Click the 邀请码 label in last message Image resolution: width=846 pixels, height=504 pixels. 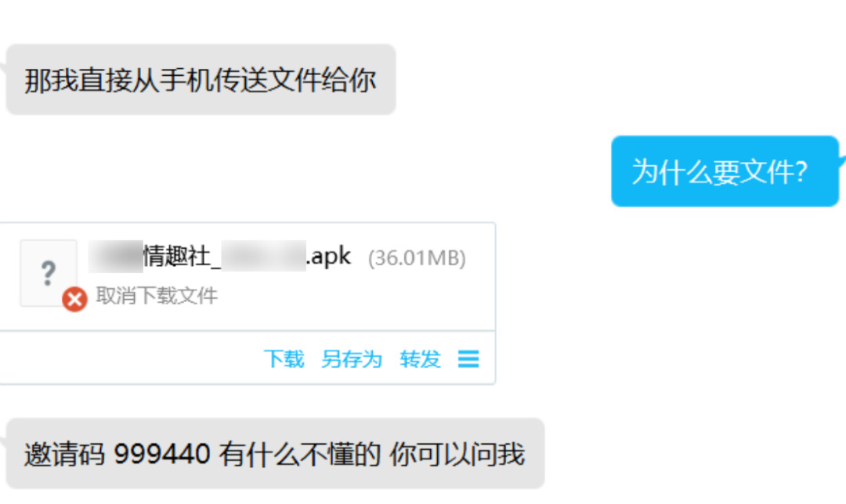tap(64, 454)
